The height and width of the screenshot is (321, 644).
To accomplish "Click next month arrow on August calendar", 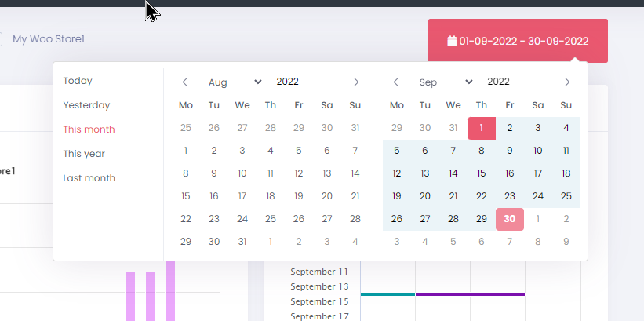I will pos(356,82).
